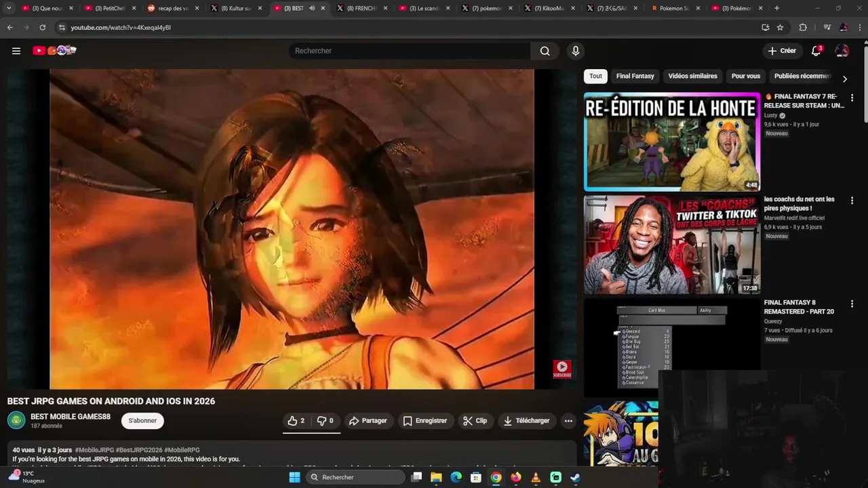
Task: Click the Télécharger download button
Action: click(526, 421)
